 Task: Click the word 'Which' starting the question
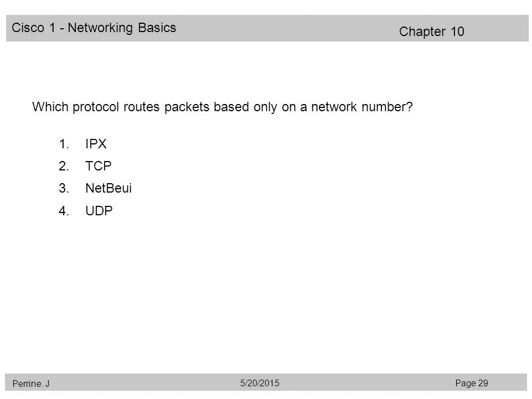(x=50, y=107)
